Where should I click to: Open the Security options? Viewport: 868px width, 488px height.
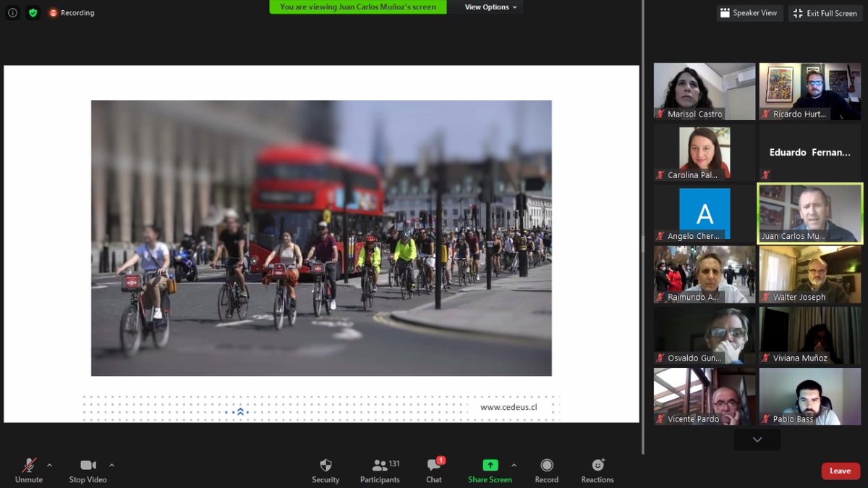[325, 471]
